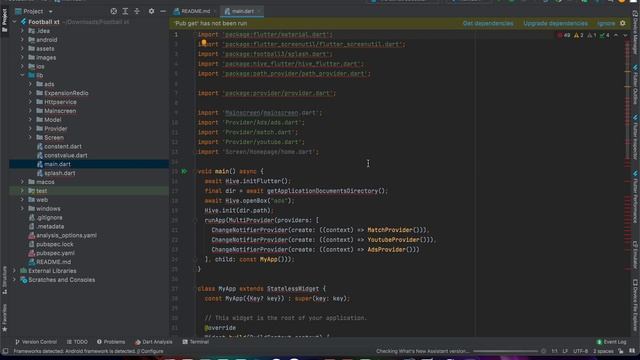Hide the Project tool window with the minus icon
This screenshot has width=640, height=360.
pyautogui.click(x=163, y=11)
